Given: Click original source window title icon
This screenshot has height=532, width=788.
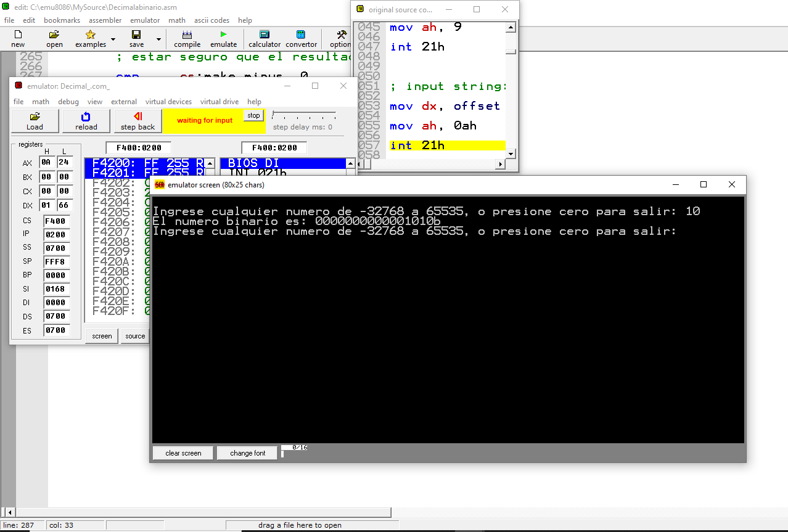Looking at the screenshot, I should click(360, 9).
